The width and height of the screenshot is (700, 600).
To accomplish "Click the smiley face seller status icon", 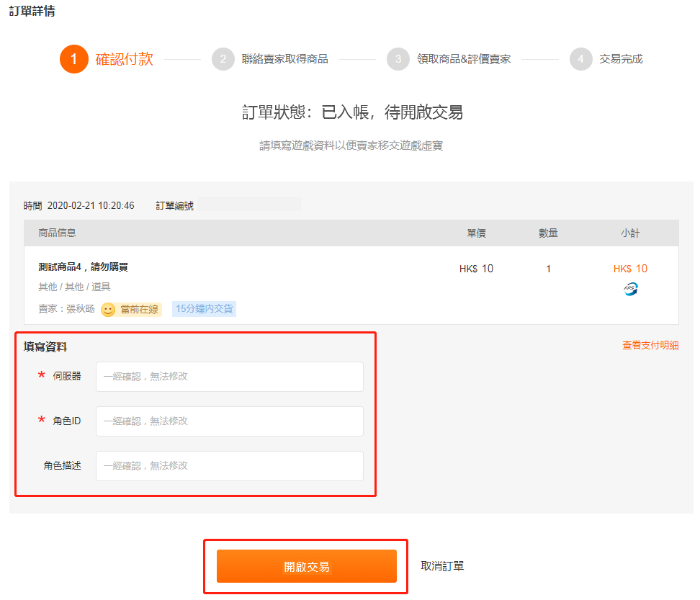I will [108, 310].
